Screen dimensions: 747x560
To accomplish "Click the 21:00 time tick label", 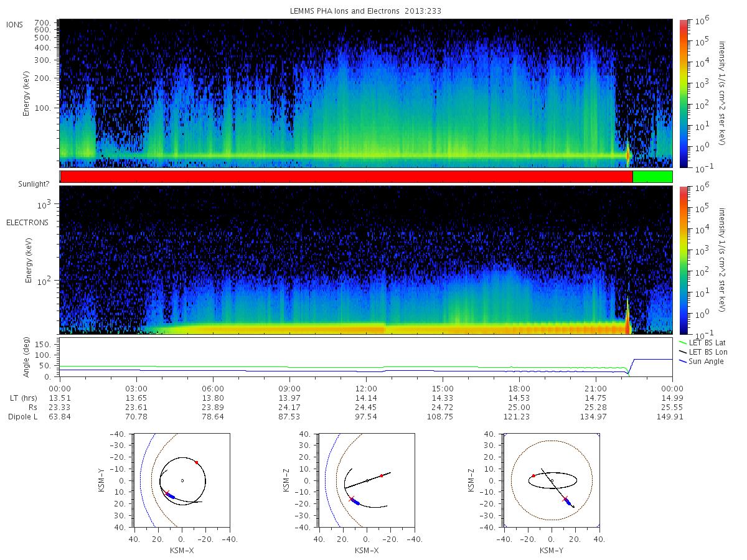I will [x=596, y=388].
